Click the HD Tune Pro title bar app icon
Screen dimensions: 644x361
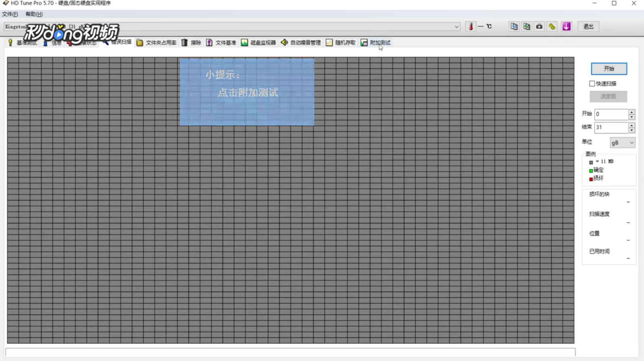(x=6, y=3)
